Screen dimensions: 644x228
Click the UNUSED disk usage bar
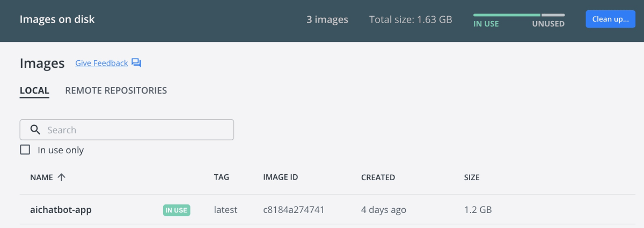click(x=553, y=15)
